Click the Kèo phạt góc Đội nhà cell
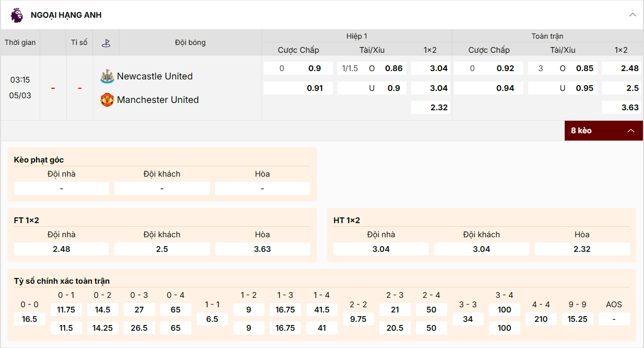Screen dimensions: 644x348 click(62, 189)
